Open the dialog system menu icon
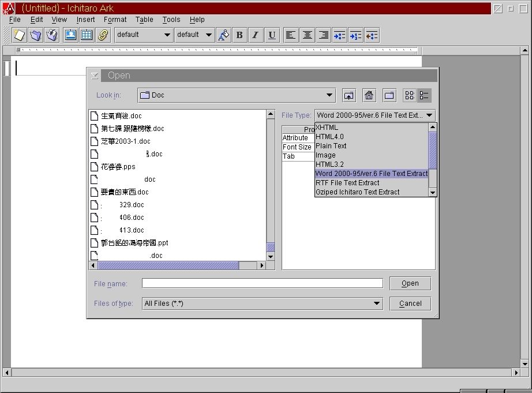532x393 pixels. (95, 76)
